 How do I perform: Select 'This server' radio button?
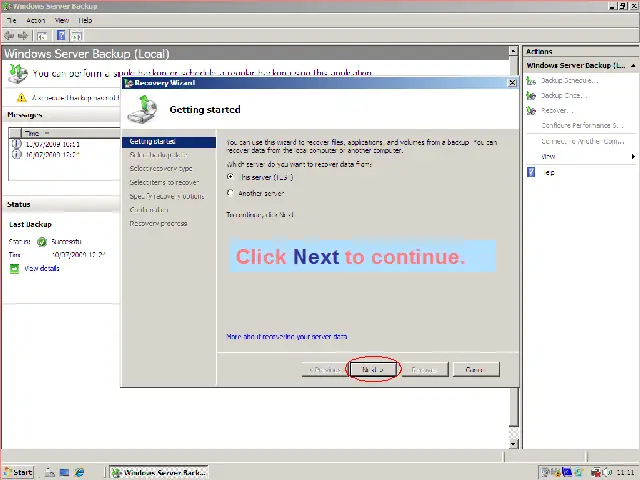pos(231,177)
